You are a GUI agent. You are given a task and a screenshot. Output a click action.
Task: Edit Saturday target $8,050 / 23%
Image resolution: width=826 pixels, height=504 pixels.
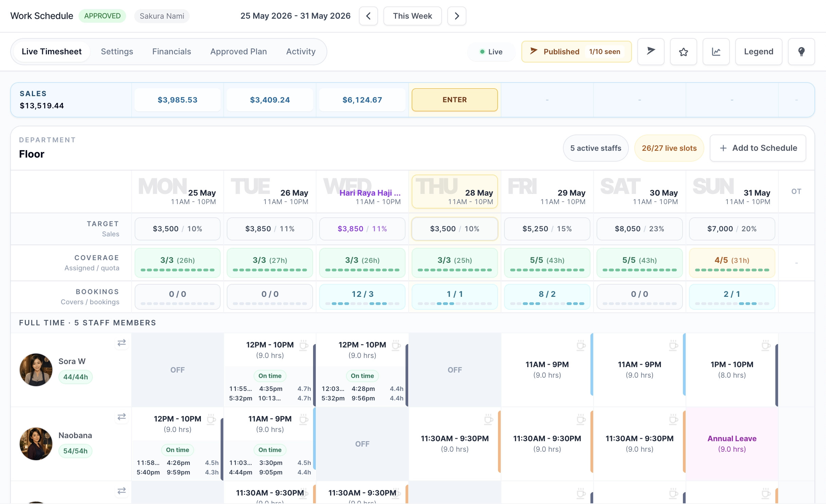tap(639, 229)
